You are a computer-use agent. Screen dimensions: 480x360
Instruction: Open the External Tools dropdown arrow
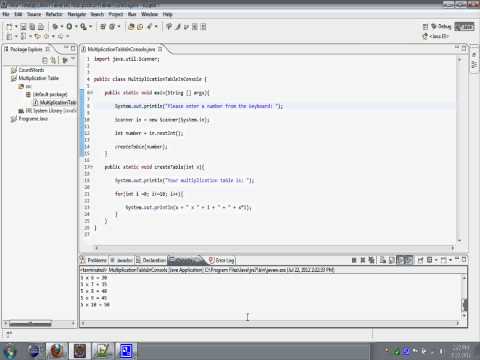(90, 27)
